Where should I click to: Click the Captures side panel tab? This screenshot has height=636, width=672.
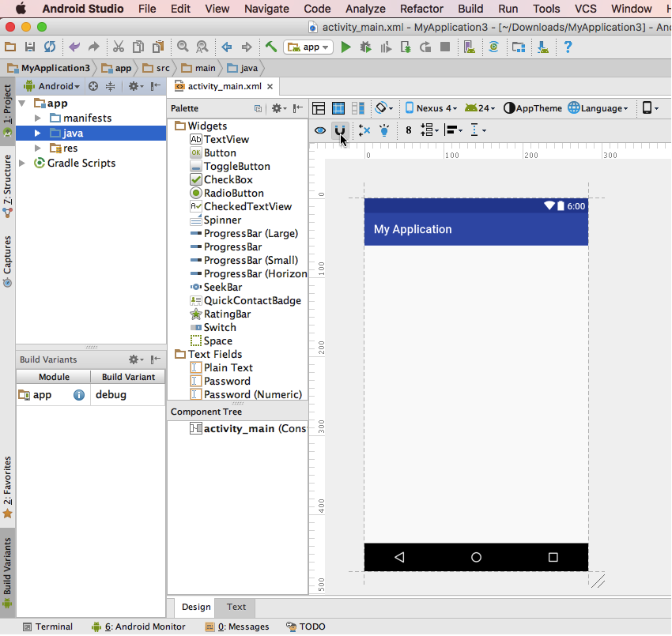(7, 261)
